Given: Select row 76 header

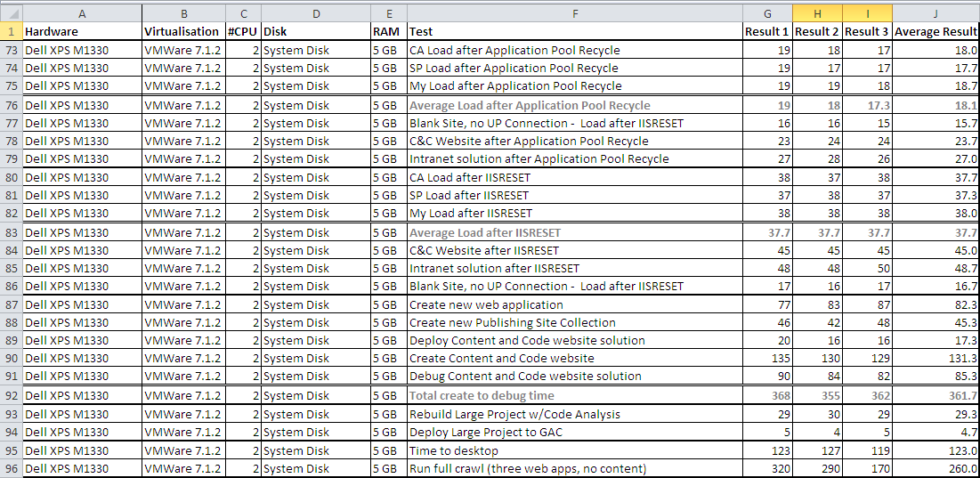Looking at the screenshot, I should coord(12,105).
